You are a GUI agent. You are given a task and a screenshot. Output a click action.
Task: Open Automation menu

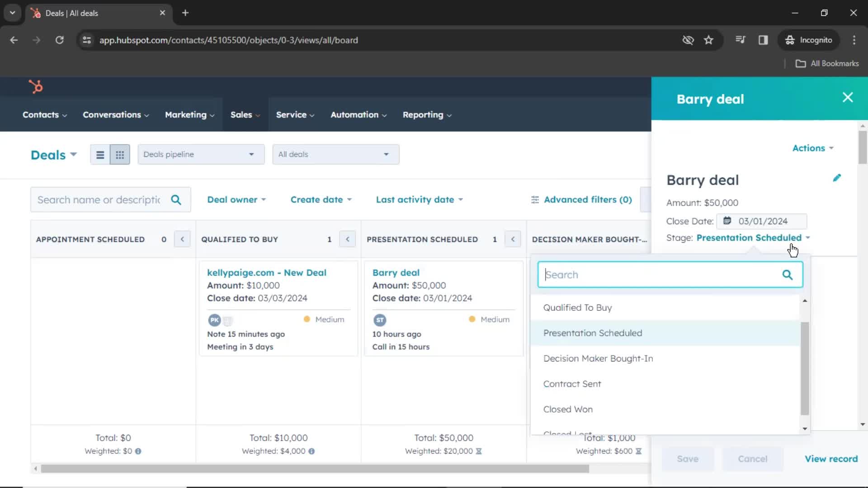tap(359, 115)
